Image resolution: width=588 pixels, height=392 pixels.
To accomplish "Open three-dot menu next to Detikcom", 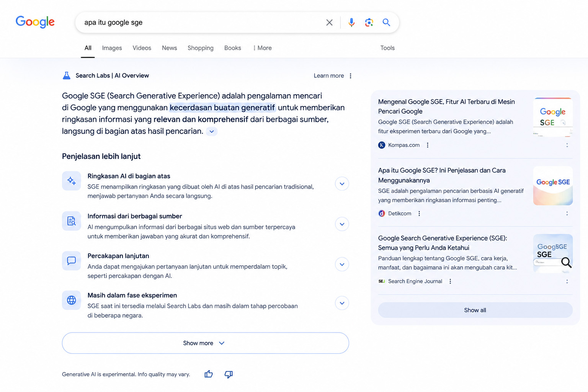I will tap(419, 214).
